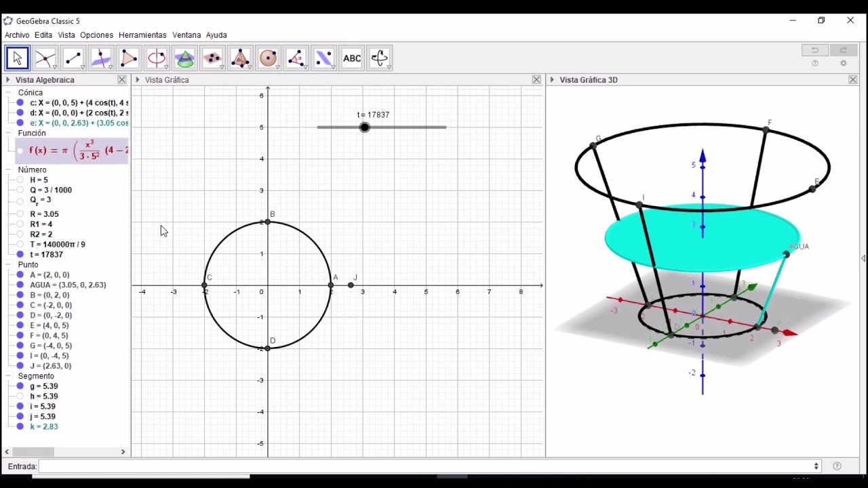Open the Archivo menu
The image size is (868, 488).
(x=17, y=35)
